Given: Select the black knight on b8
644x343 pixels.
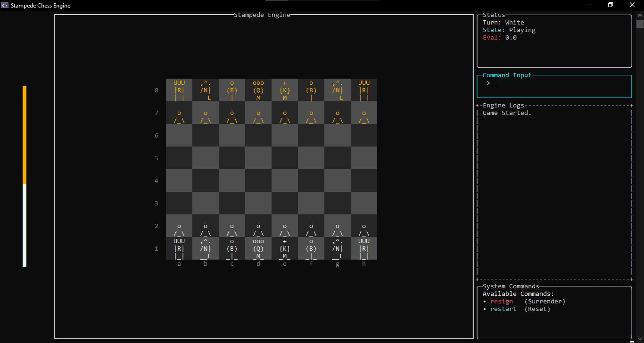Looking at the screenshot, I should tap(205, 90).
